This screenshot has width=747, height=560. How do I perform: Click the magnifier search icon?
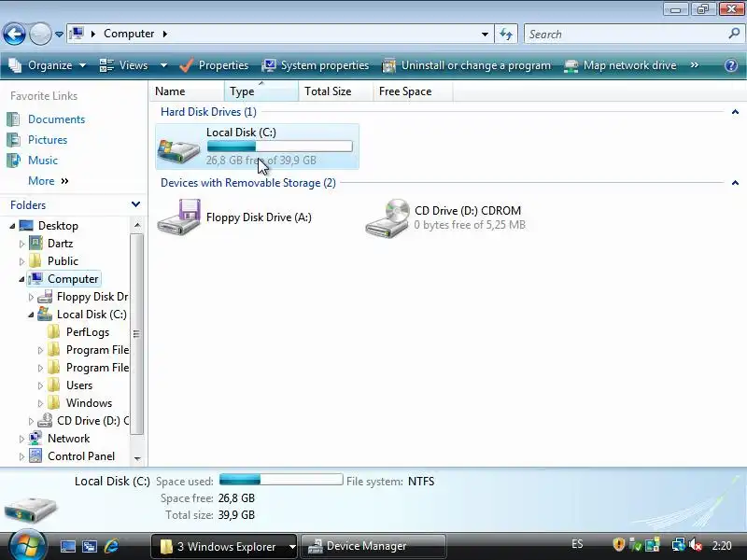734,34
